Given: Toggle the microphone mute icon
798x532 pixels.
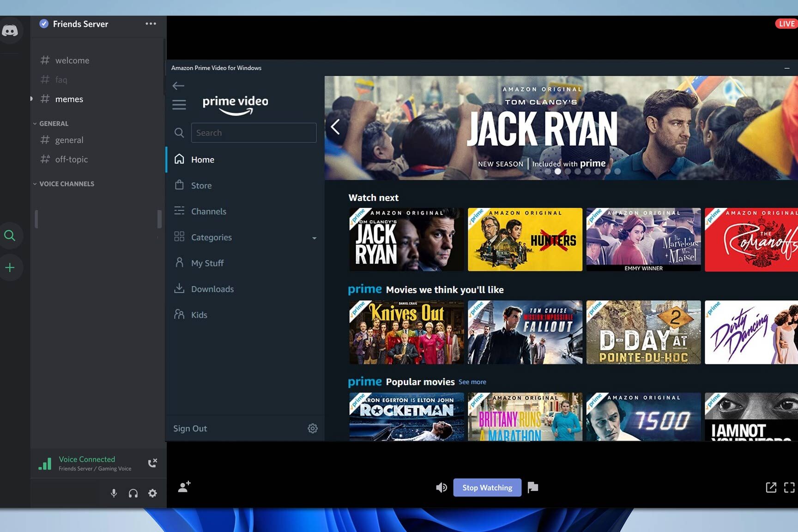Looking at the screenshot, I should click(x=114, y=493).
